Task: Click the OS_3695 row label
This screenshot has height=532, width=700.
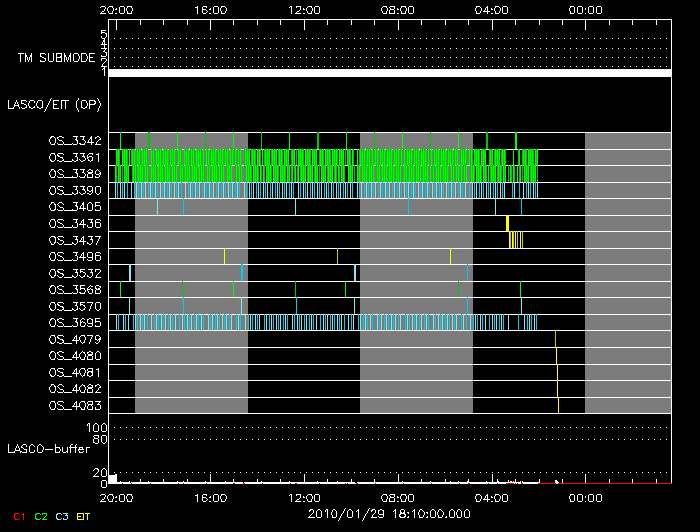Action: [74, 323]
